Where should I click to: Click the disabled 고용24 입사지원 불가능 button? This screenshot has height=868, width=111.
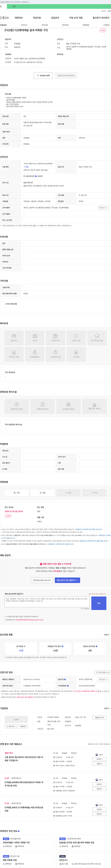66,75
